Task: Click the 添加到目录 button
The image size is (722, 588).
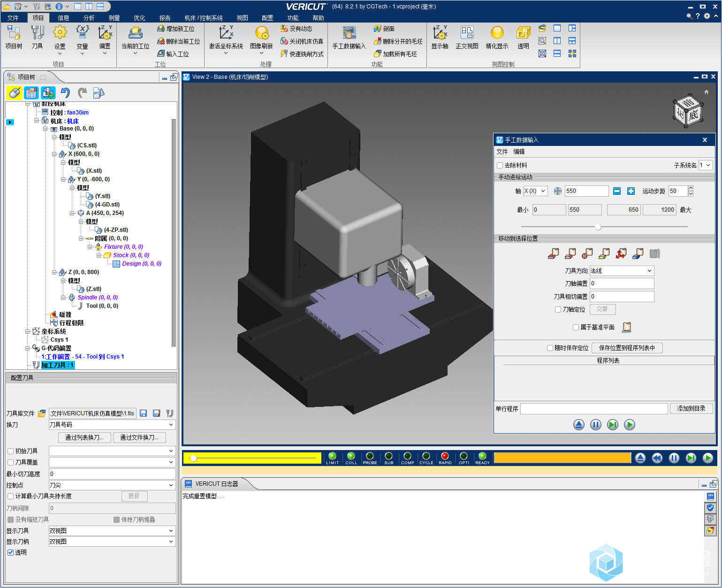Action: [x=691, y=408]
